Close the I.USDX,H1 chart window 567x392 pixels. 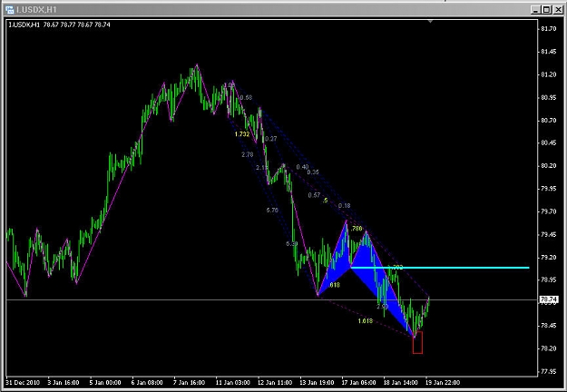click(x=557, y=10)
